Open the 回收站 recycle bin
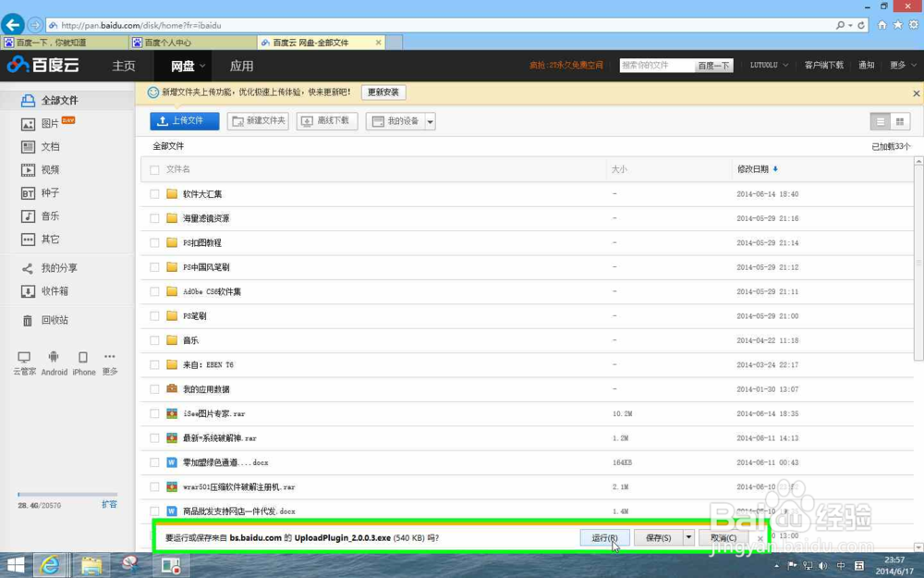 click(44, 320)
